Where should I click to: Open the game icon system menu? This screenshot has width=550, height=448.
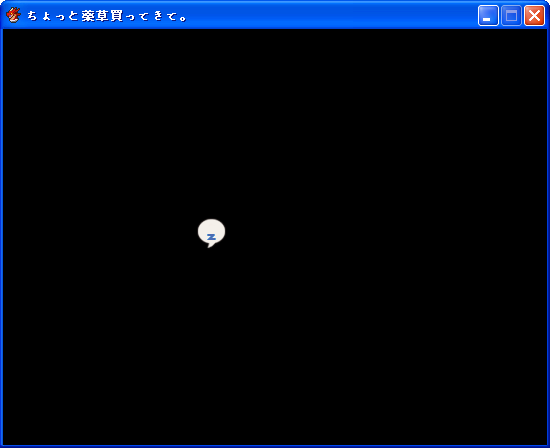click(13, 15)
